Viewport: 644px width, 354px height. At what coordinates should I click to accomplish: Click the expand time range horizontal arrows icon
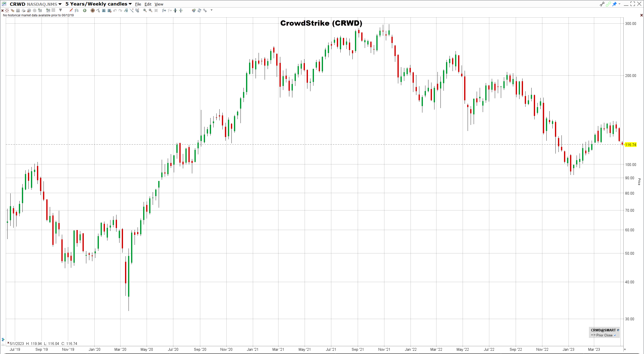coord(175,10)
